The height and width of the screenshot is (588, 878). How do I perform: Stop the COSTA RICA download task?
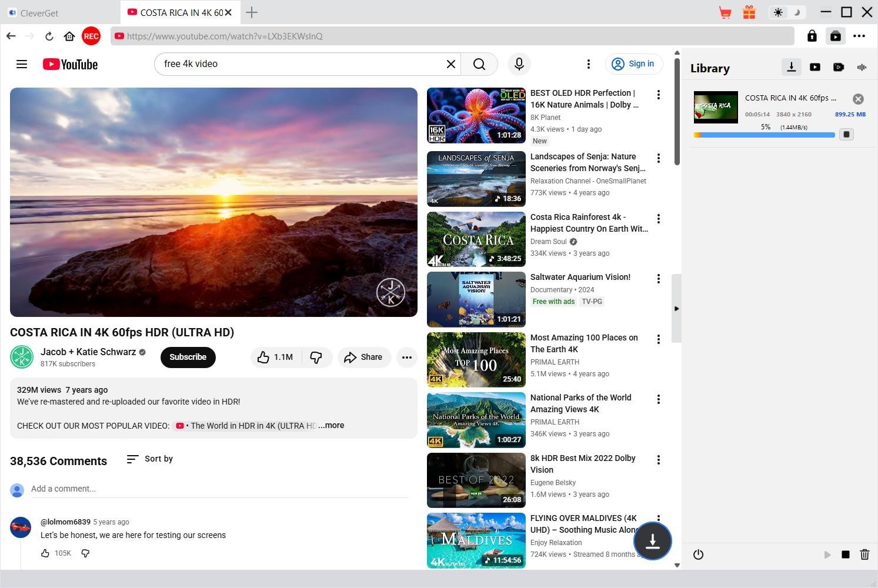846,134
